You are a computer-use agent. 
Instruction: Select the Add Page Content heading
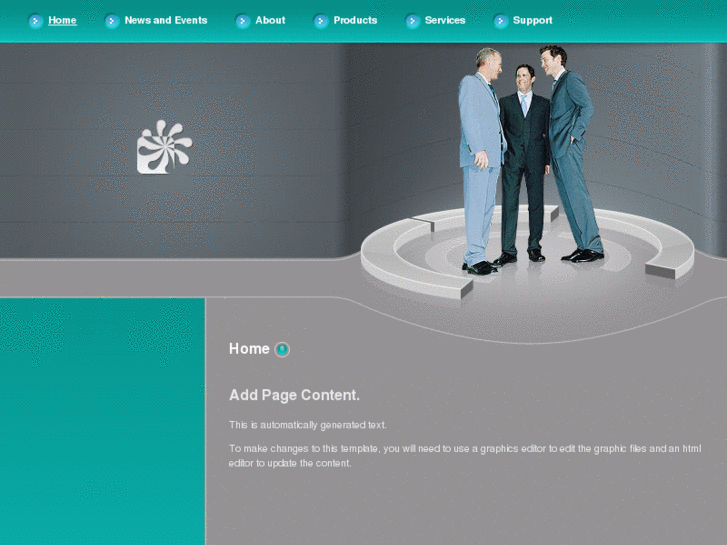294,395
